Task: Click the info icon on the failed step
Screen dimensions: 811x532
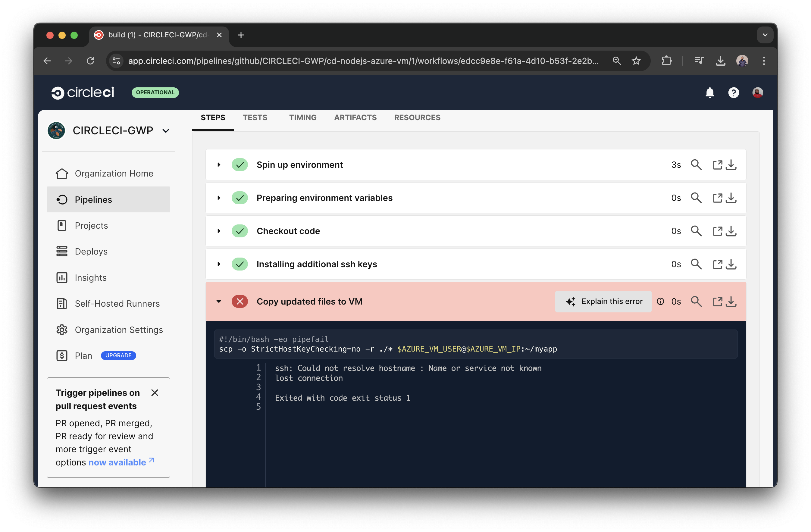Action: point(660,301)
